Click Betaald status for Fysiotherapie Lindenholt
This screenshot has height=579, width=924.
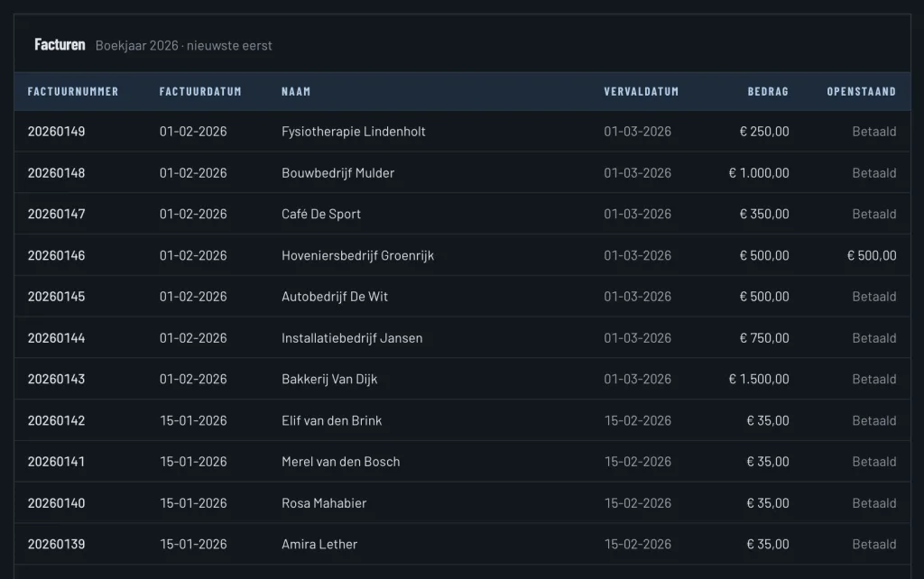(x=873, y=132)
